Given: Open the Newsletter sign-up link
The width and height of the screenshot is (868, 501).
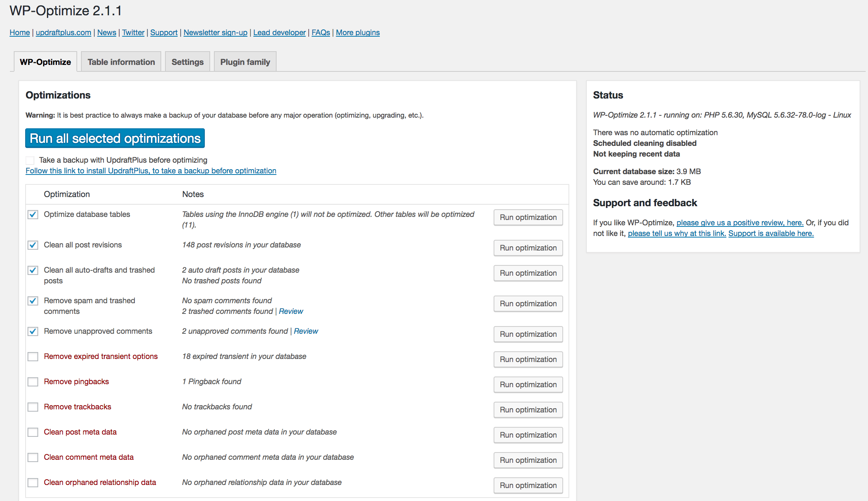Looking at the screenshot, I should [215, 32].
